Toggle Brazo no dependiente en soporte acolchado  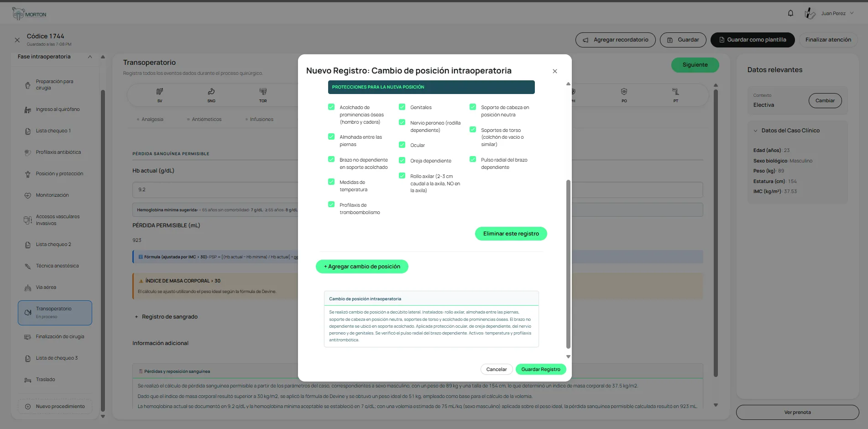(x=331, y=159)
